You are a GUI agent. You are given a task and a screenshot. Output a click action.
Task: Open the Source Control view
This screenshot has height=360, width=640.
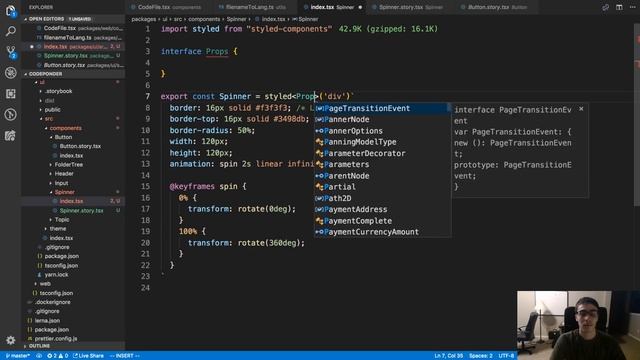11,52
